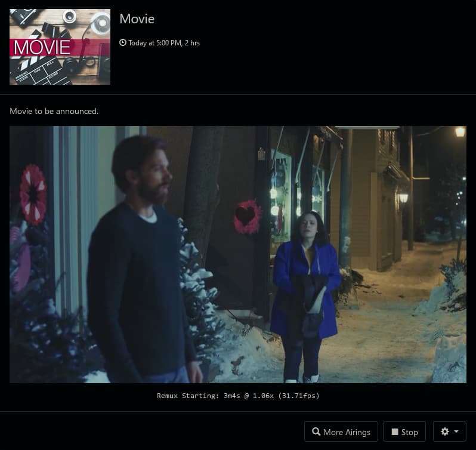Open More Airings for this movie

[341, 431]
